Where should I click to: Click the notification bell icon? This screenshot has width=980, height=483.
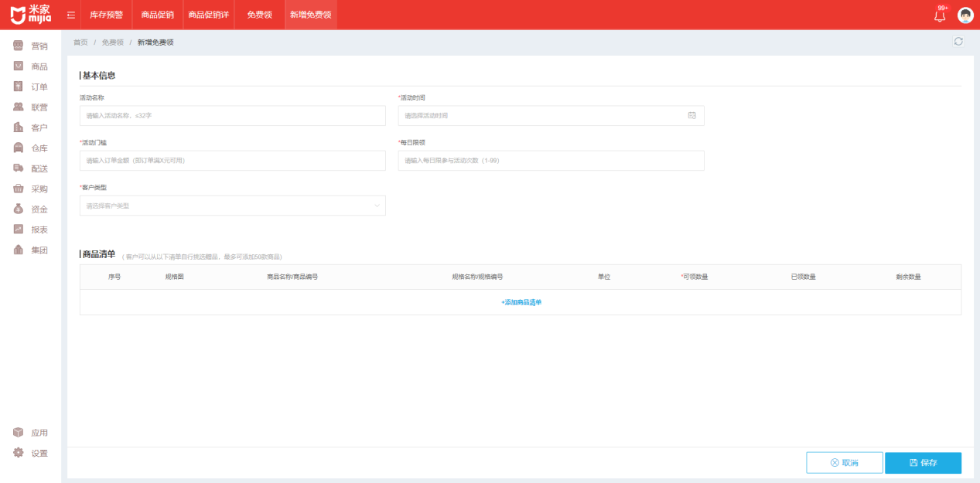point(940,15)
